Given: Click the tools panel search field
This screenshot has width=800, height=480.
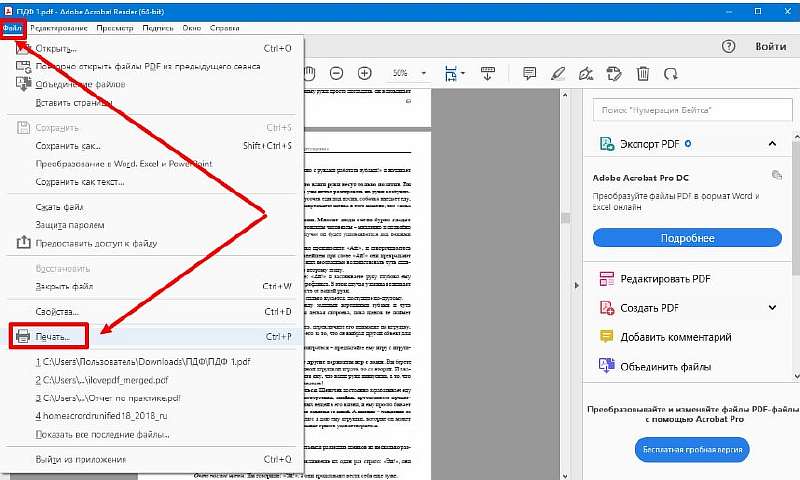Looking at the screenshot, I should coord(689,109).
